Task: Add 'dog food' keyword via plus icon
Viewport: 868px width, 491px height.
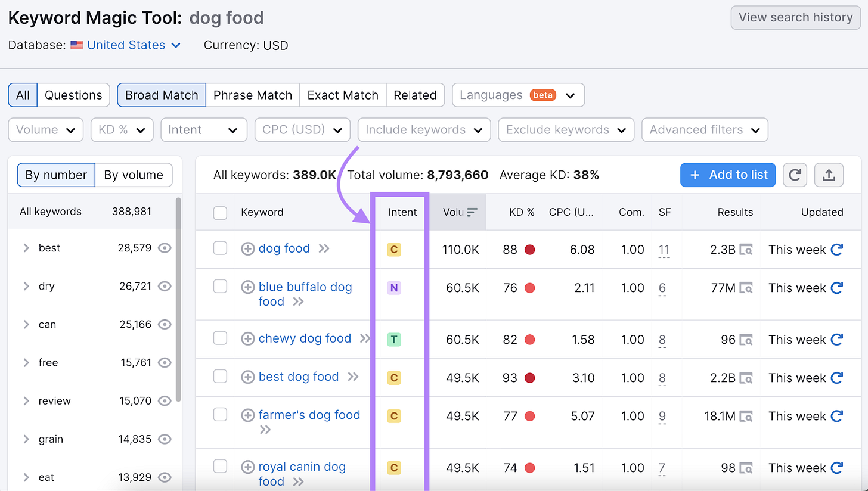Action: 247,249
